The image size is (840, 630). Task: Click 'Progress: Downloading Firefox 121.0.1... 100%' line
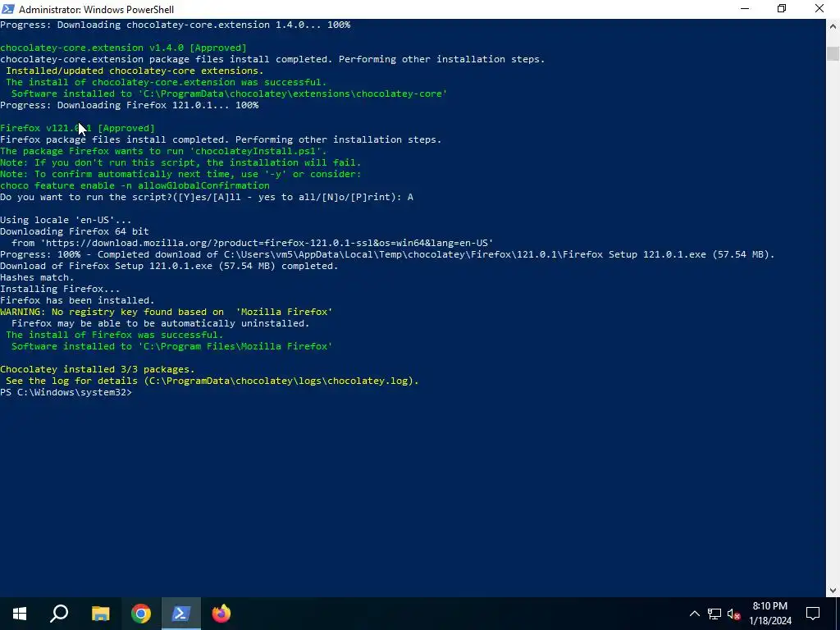pyautogui.click(x=129, y=105)
